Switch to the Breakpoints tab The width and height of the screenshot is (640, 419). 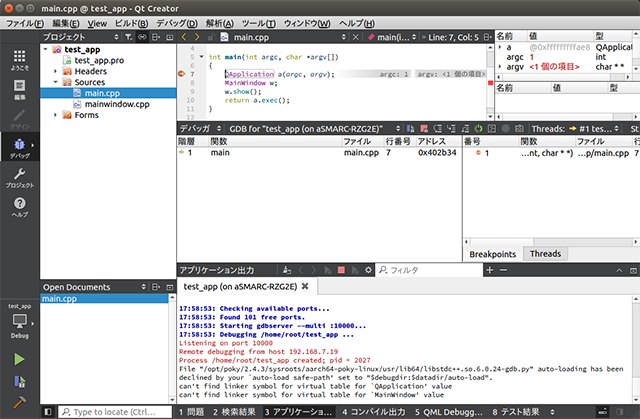tap(493, 254)
